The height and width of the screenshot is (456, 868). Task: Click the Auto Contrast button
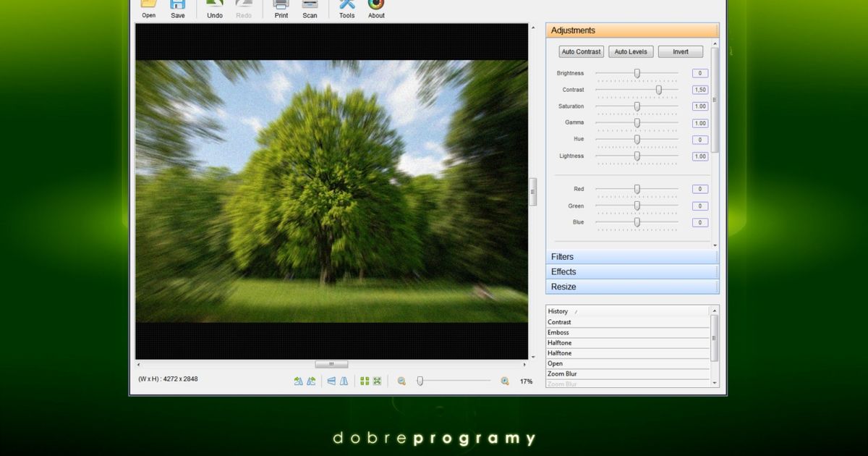582,52
